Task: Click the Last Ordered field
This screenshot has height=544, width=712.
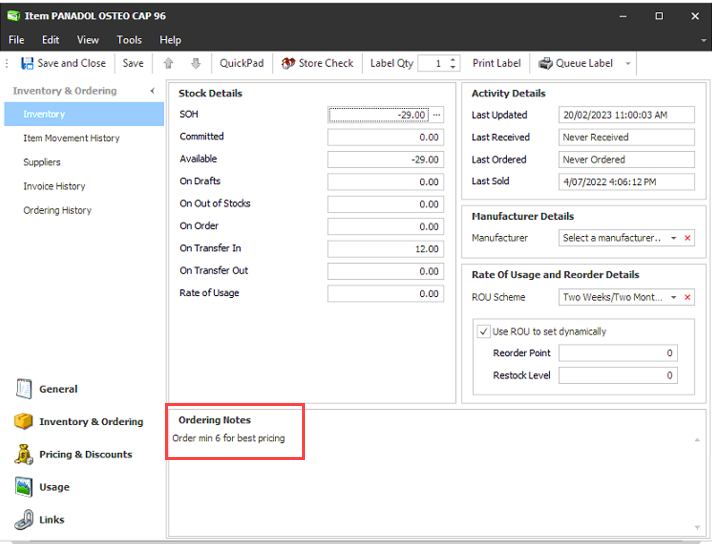Action: click(x=627, y=159)
